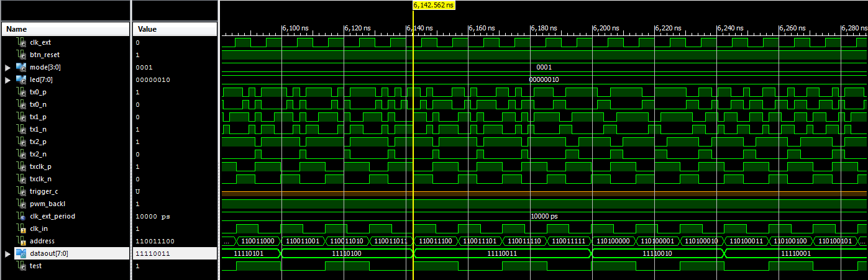Screen dimensions: 868x280
Task: Select the clk_in signal name
Action: point(39,228)
